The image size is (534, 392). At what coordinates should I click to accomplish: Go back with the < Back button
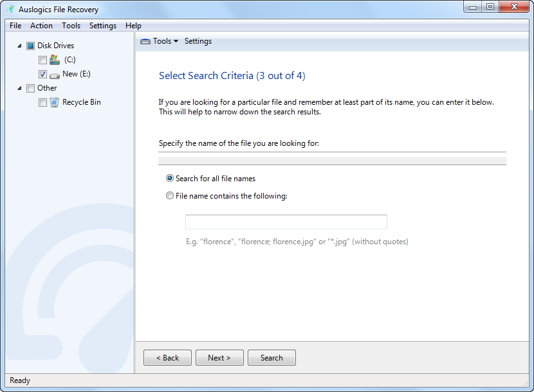[167, 358]
